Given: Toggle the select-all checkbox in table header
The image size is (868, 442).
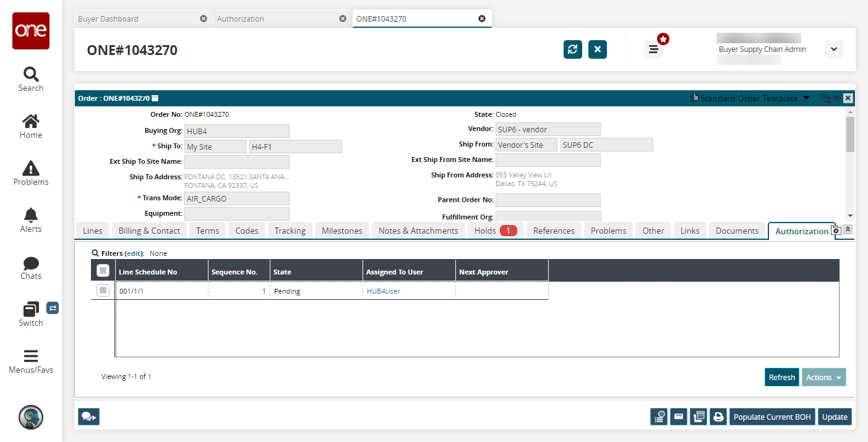Looking at the screenshot, I should coord(103,271).
